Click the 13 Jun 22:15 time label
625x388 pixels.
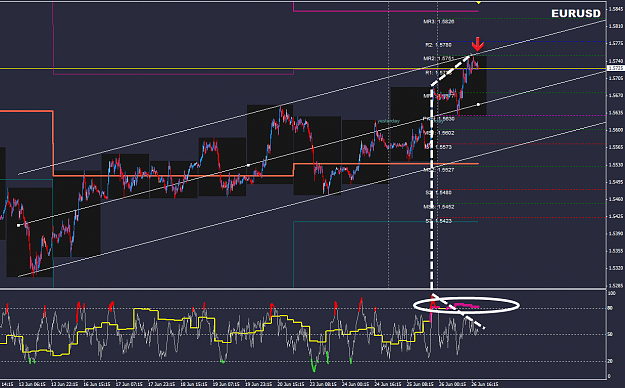click(65, 384)
